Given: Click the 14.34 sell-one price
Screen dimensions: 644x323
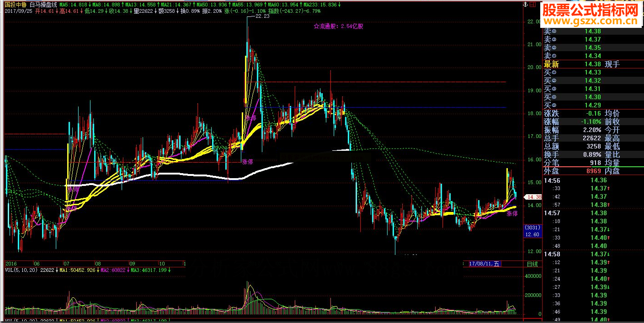Looking at the screenshot, I should pyautogui.click(x=593, y=56).
